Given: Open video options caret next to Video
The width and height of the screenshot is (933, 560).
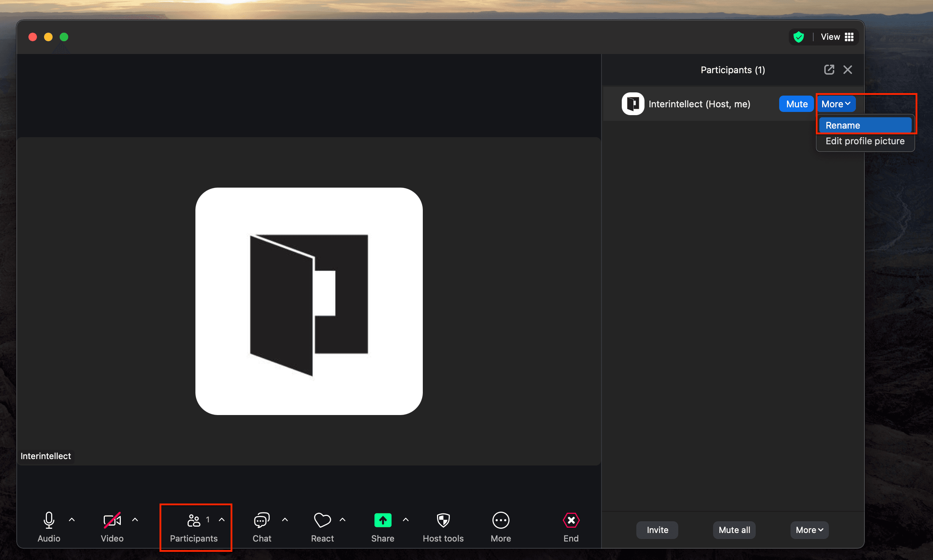Looking at the screenshot, I should click(135, 520).
